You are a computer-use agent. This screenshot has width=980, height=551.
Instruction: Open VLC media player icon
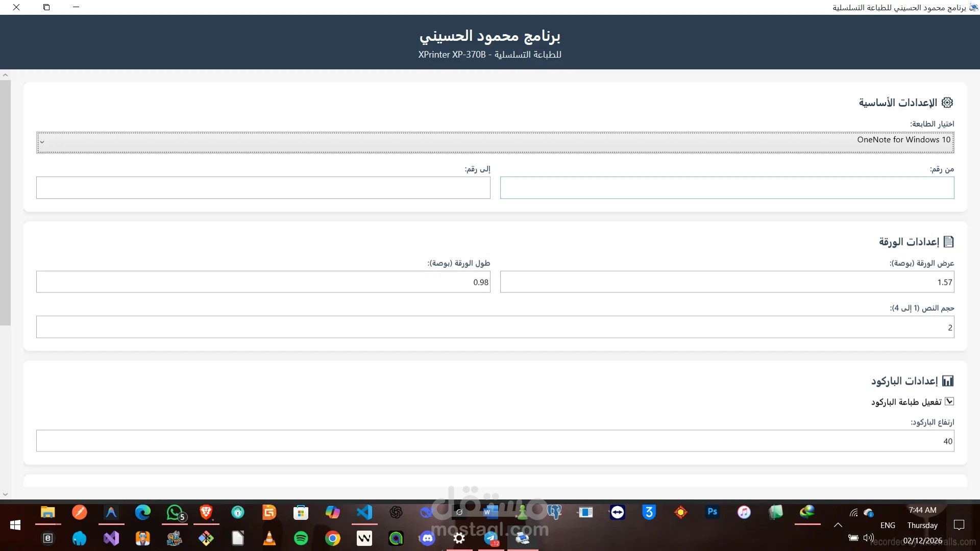(x=269, y=538)
